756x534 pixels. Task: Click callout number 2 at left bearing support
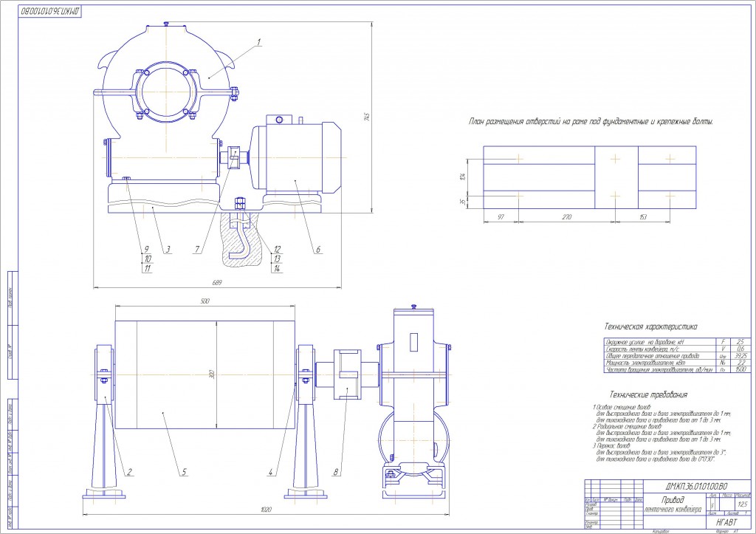[x=129, y=472]
